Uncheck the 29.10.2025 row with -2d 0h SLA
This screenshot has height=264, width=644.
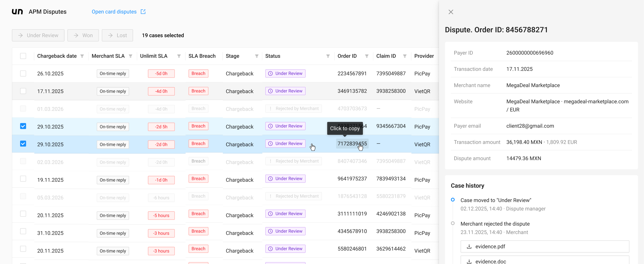click(23, 143)
